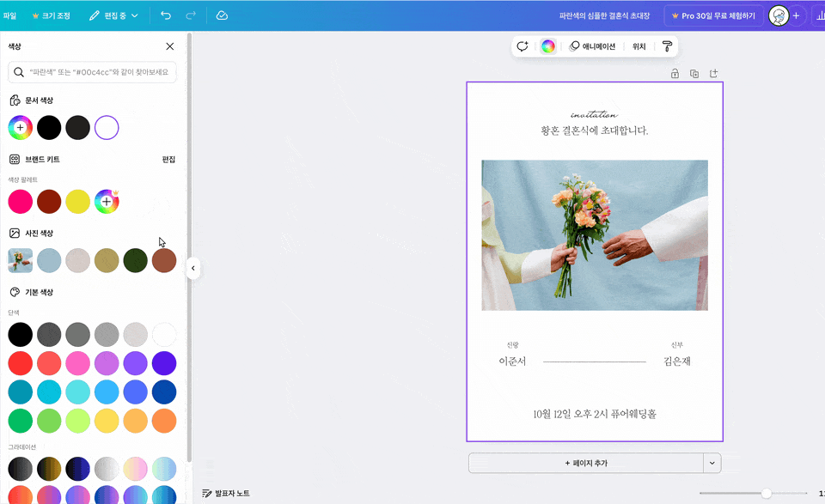
Task: Choose the solid deep blue-violet default color
Action: [164, 363]
